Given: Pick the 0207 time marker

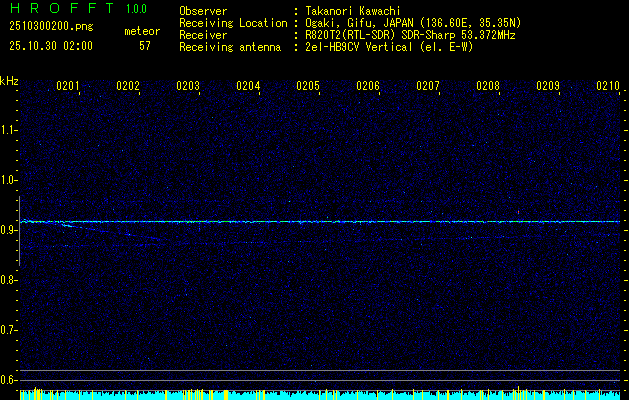Looking at the screenshot, I should [x=428, y=87].
